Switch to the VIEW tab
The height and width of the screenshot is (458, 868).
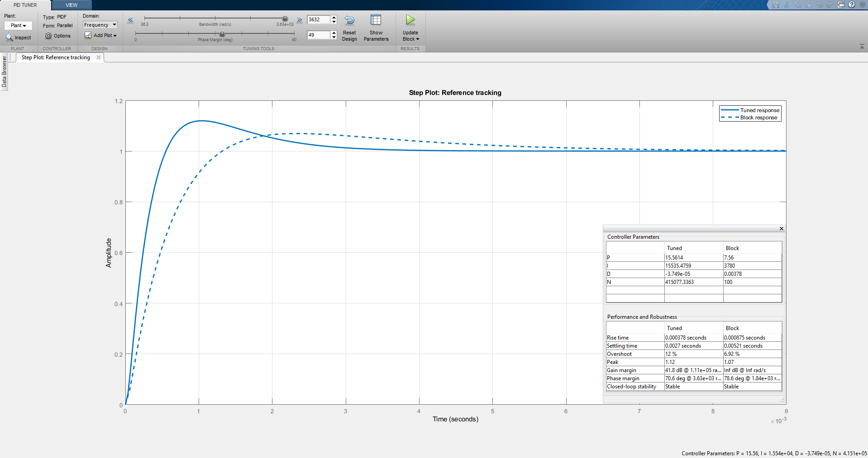(x=72, y=5)
